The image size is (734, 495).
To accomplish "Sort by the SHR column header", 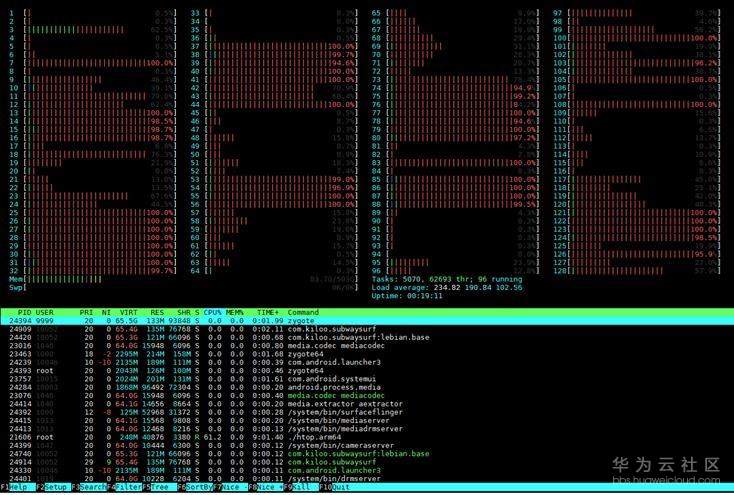I will click(x=184, y=312).
